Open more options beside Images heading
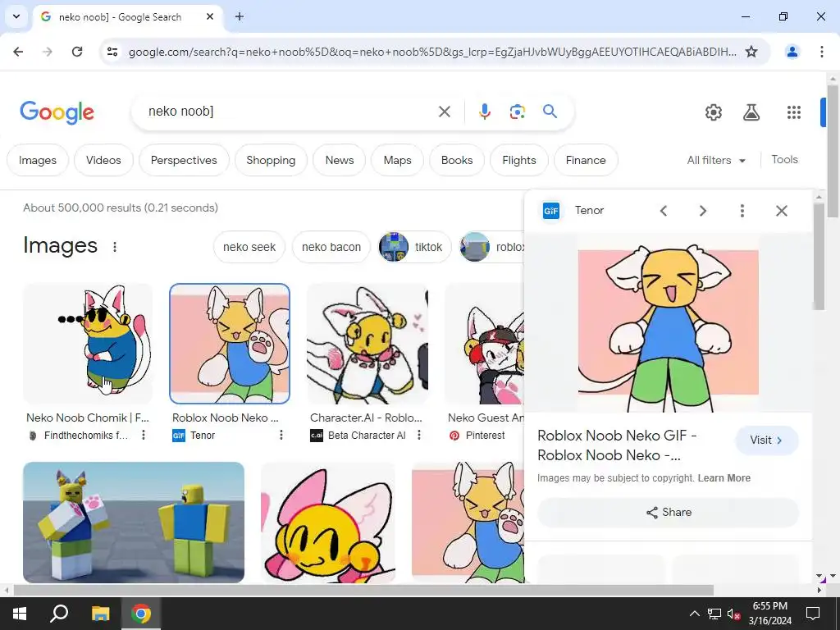Screen dimensions: 840x630 pos(115,246)
